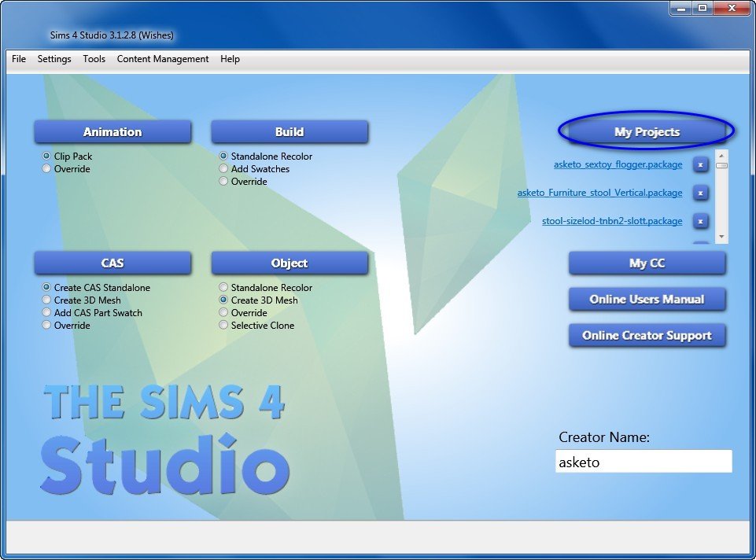The width and height of the screenshot is (756, 560).
Task: Close the Sims 4 Studio window
Action: point(732,8)
